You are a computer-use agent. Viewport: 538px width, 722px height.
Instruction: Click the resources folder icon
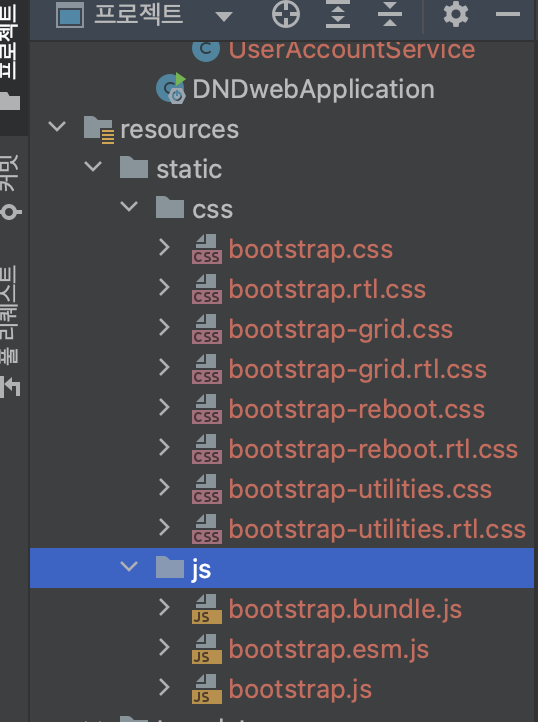99,129
